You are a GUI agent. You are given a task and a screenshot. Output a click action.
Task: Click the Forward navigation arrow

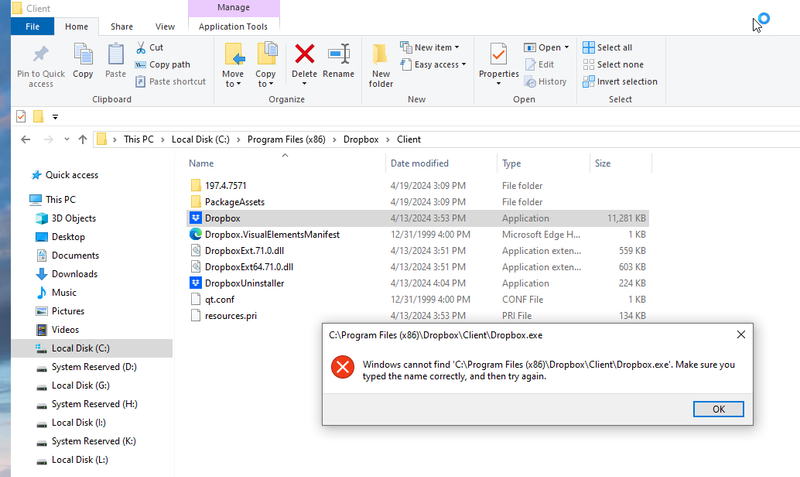[48, 139]
